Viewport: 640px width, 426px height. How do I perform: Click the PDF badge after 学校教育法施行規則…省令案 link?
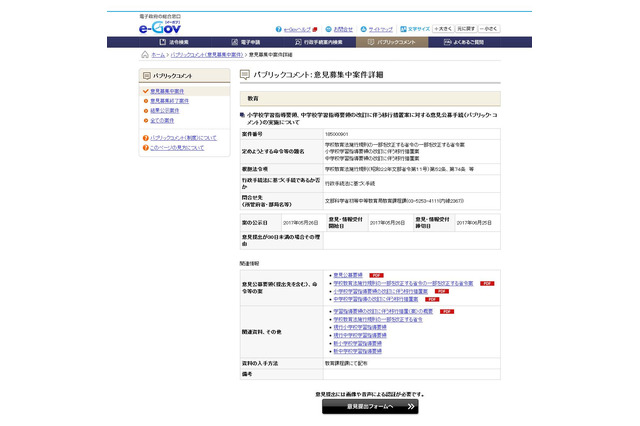(x=487, y=284)
